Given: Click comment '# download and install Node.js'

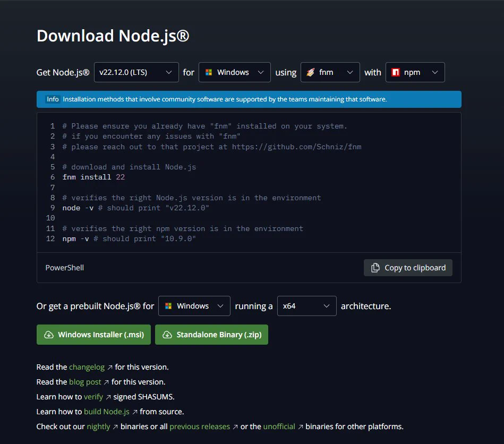Looking at the screenshot, I should click(129, 167).
